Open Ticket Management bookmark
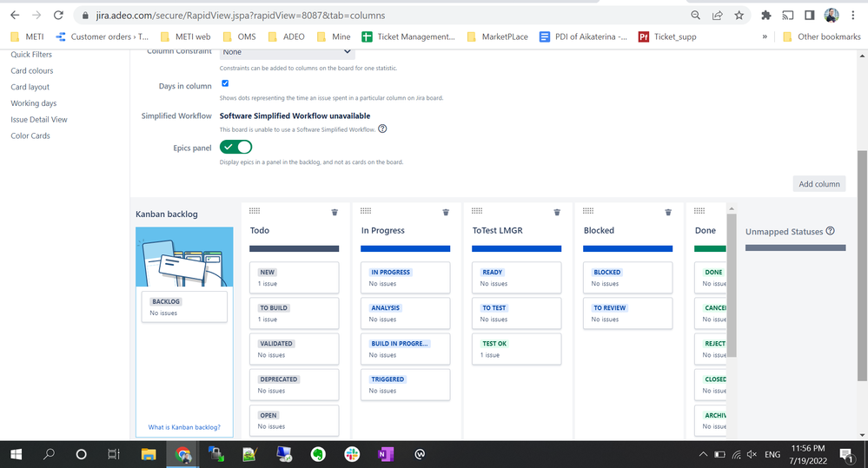This screenshot has height=468, width=868. coord(408,36)
